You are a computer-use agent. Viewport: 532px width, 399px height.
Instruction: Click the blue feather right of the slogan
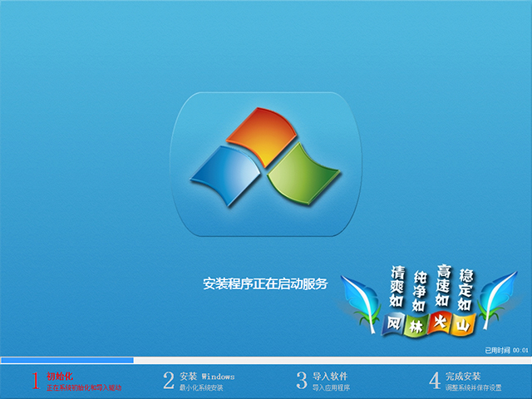click(498, 300)
